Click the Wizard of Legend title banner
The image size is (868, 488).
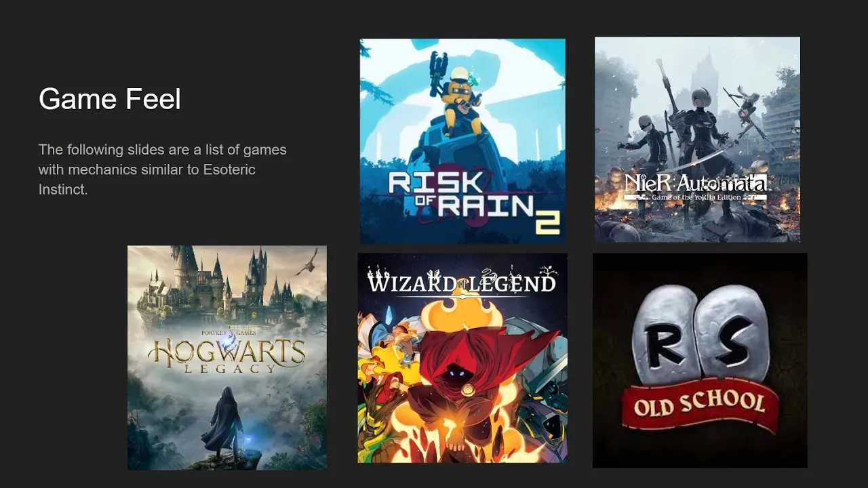pos(462,281)
